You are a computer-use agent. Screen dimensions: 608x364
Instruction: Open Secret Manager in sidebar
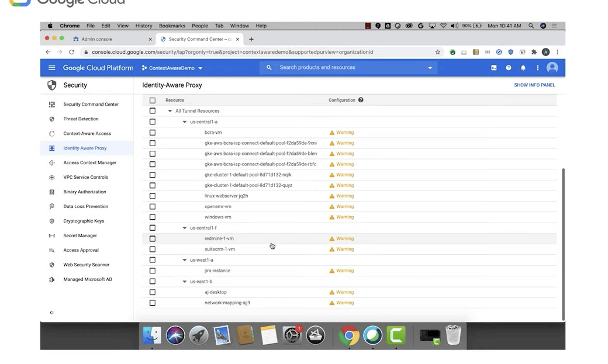(80, 235)
